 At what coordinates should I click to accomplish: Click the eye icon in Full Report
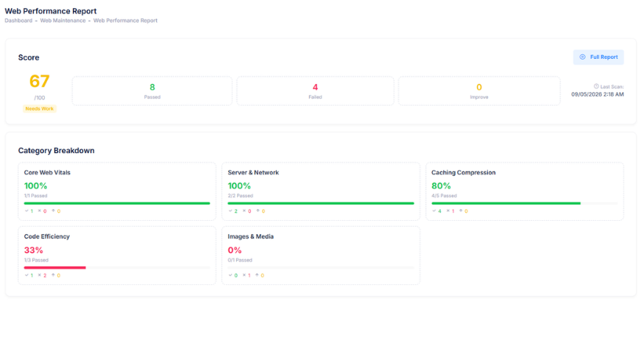(x=582, y=57)
